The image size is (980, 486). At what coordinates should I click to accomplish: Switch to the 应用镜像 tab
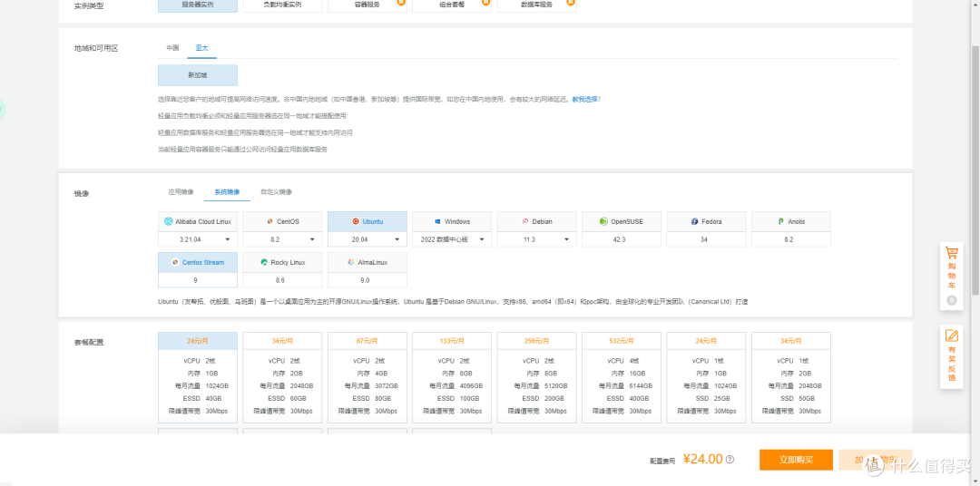181,192
